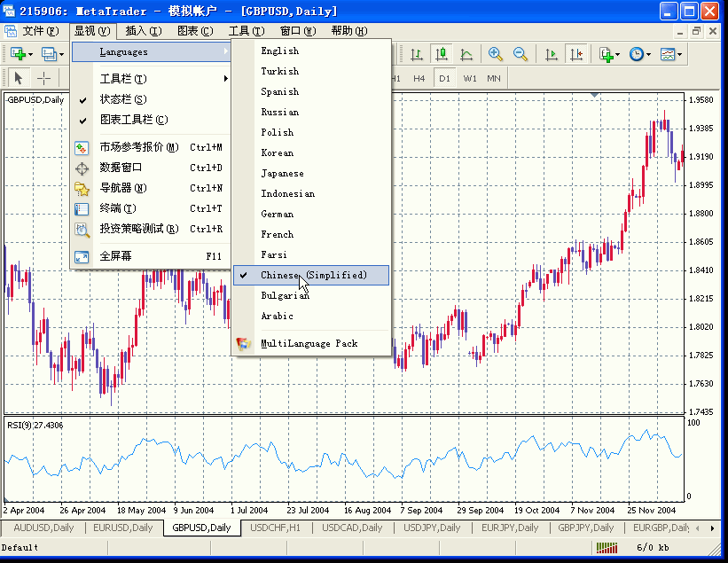Choose Turkish in the language list
Viewport: 728px width, 563px height.
pos(311,72)
